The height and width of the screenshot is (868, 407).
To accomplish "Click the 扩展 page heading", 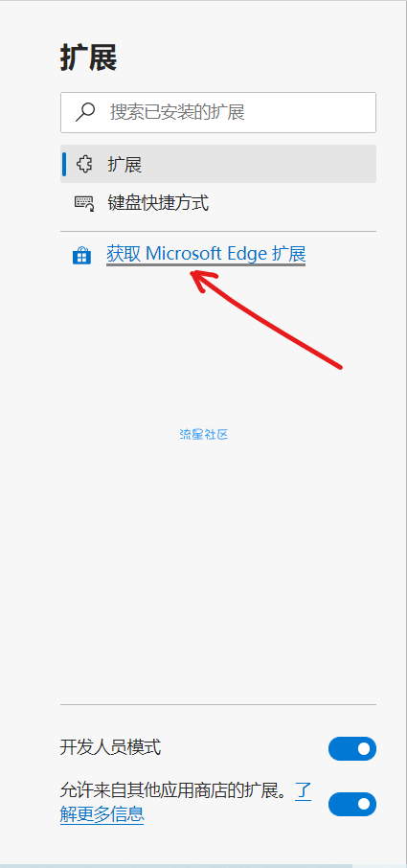I will point(88,58).
